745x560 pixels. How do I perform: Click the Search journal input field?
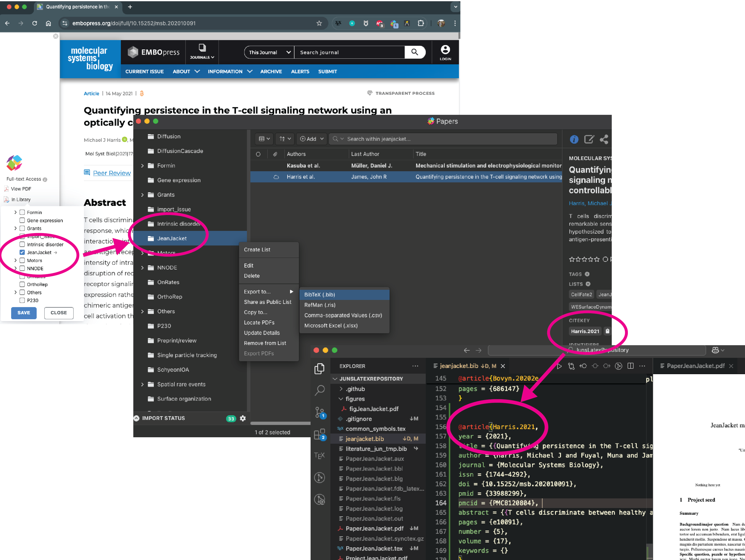[350, 52]
